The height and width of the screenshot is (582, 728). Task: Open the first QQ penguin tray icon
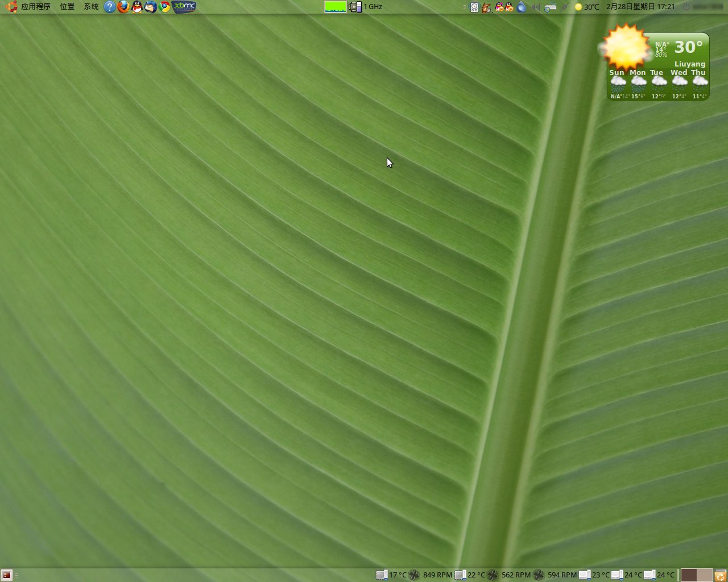499,7
